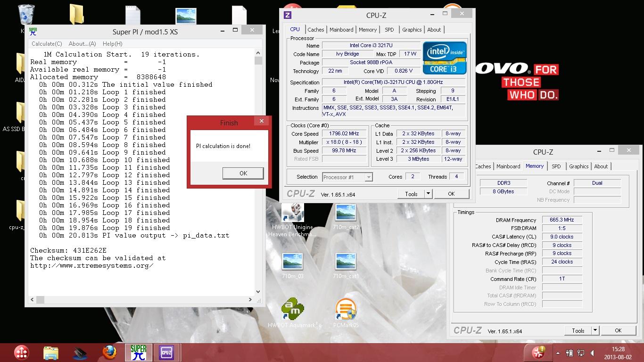Open the network tray icon
The height and width of the screenshot is (362, 644).
coord(582,353)
